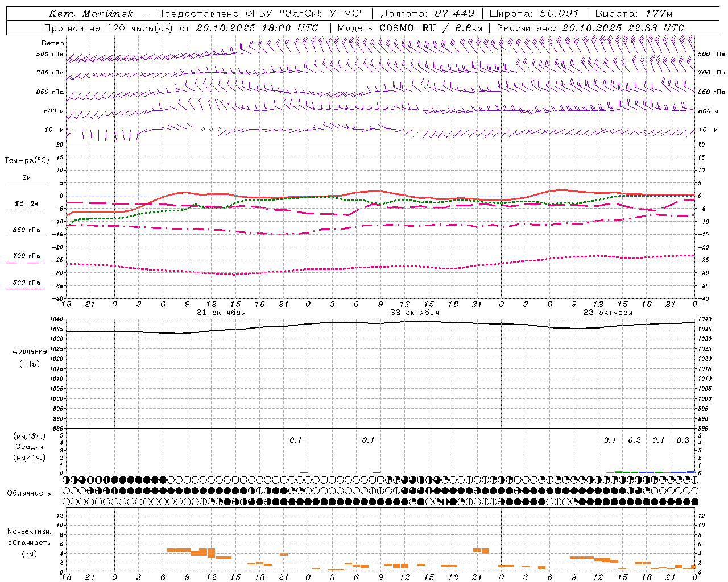The height and width of the screenshot is (582, 728).
Task: Click the '(км)' unit under convective cloud label
Action: click(x=30, y=554)
